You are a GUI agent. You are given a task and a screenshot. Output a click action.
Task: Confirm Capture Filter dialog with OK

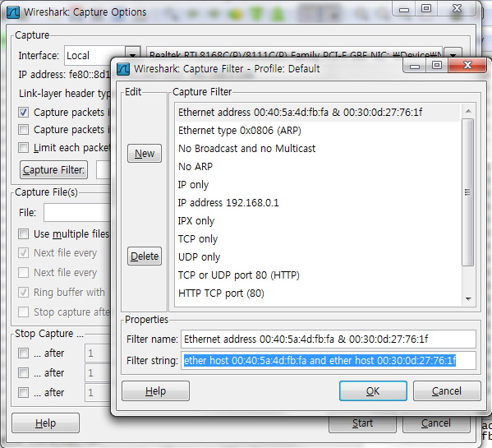coord(373,391)
